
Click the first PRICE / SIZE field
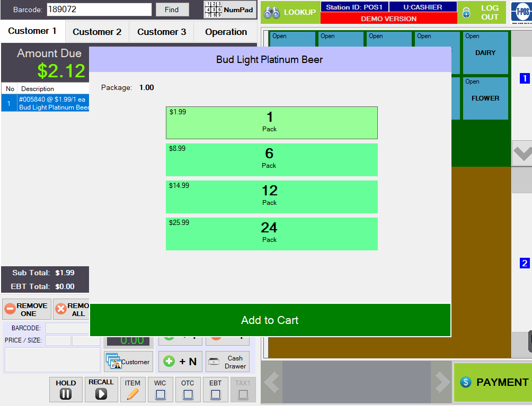[x=58, y=340]
